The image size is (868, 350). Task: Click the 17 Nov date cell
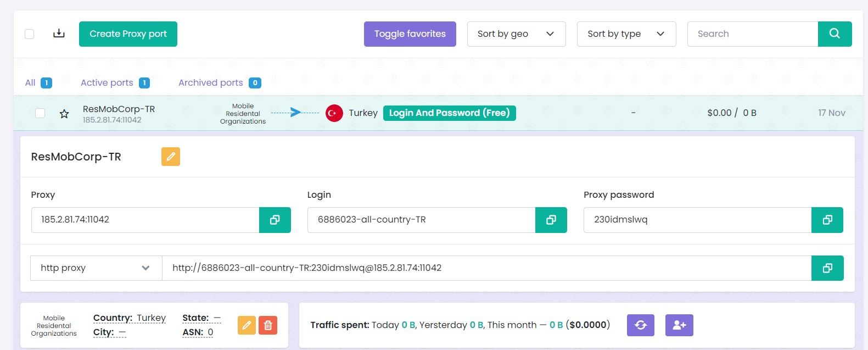(x=832, y=113)
